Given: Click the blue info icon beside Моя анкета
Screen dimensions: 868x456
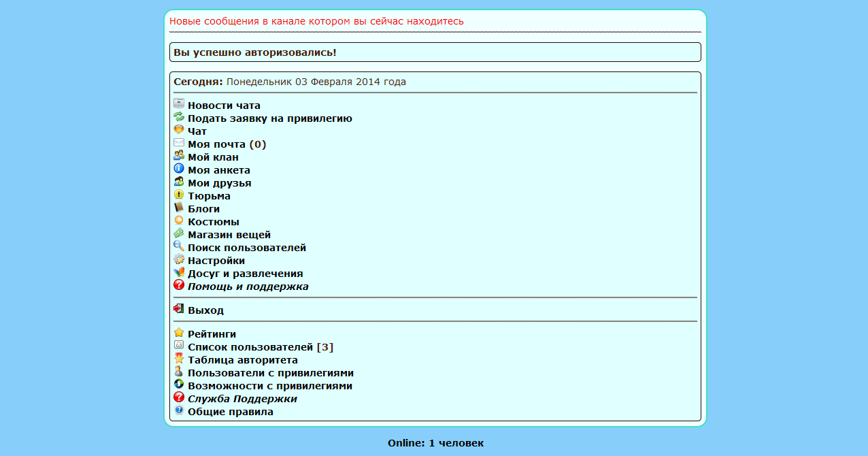Looking at the screenshot, I should pos(179,168).
